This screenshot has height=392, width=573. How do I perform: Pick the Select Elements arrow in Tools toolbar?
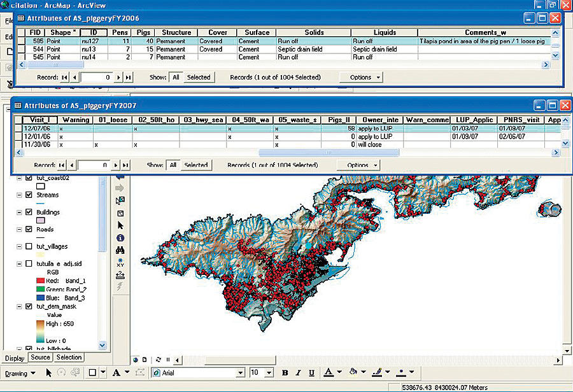120,225
